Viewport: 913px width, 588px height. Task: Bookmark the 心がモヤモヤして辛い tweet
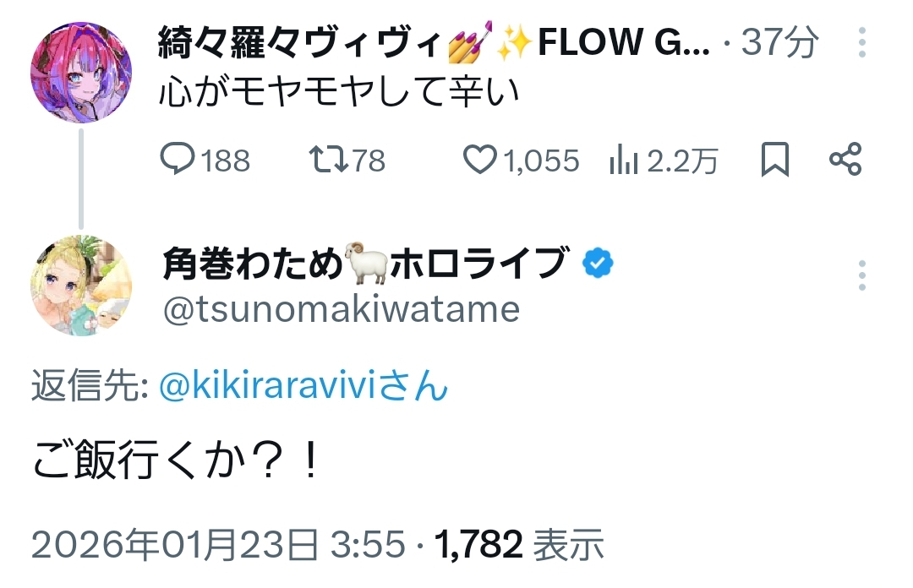click(774, 160)
